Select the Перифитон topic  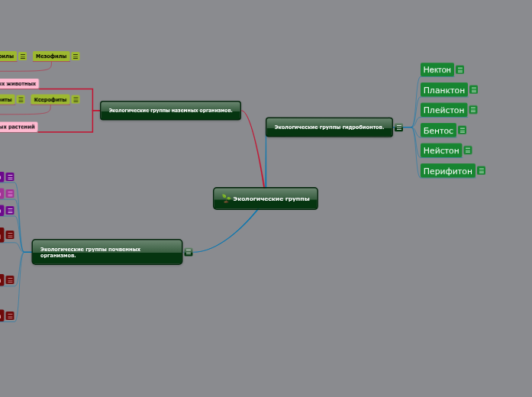447,171
